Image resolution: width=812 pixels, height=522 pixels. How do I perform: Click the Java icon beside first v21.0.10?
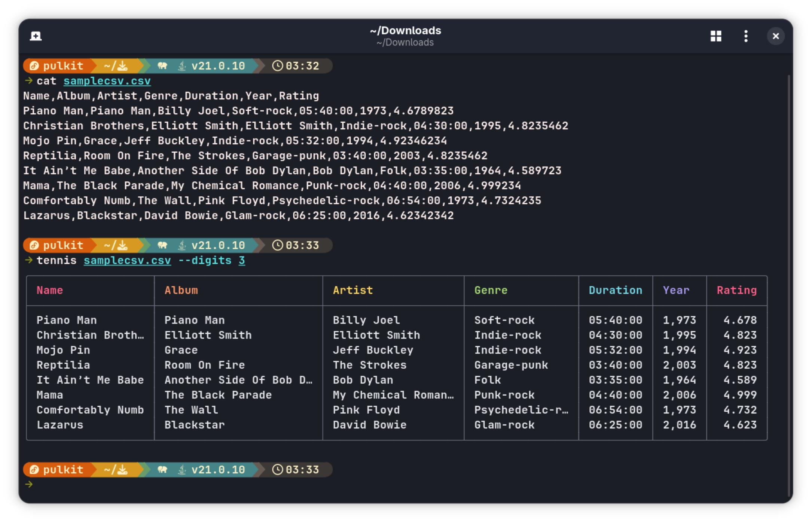pyautogui.click(x=182, y=66)
